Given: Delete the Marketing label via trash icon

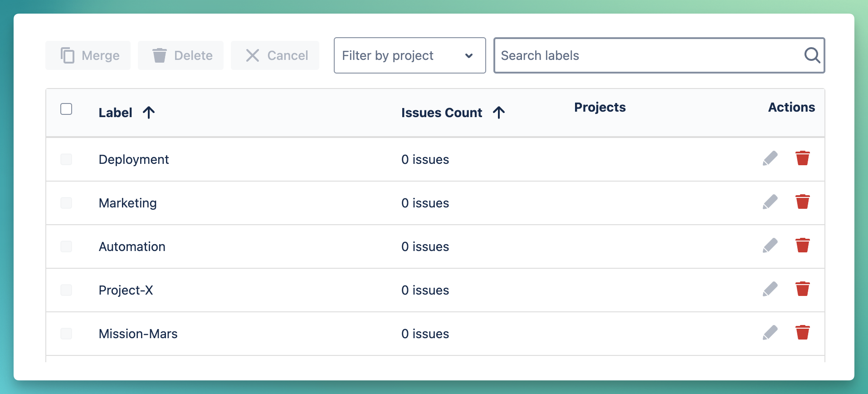Looking at the screenshot, I should tap(802, 202).
